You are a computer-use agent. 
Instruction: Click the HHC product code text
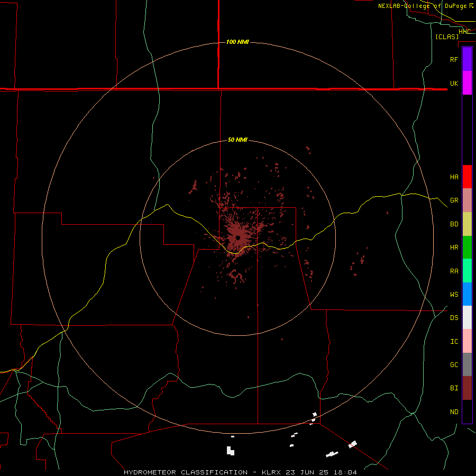[x=464, y=32]
